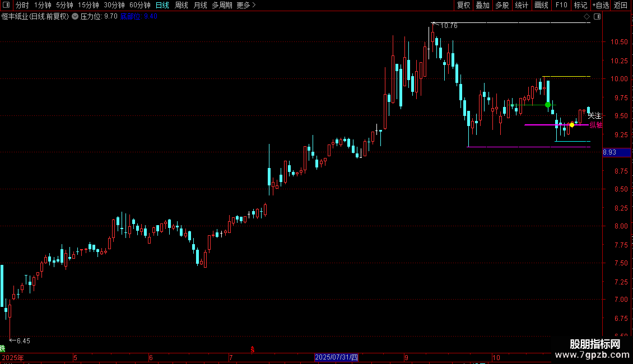633x364 pixels.
Task: Open the diamond marker icon above chart
Action: point(587,17)
